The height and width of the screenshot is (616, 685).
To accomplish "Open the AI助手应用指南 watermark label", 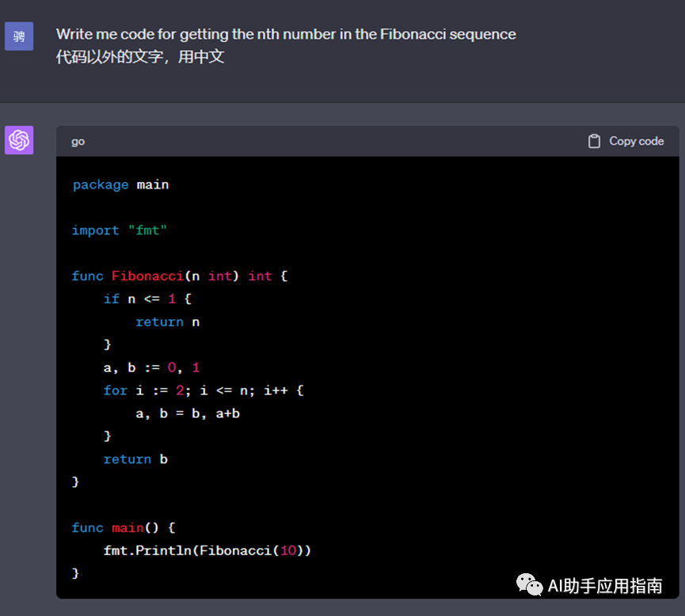I will click(x=605, y=586).
